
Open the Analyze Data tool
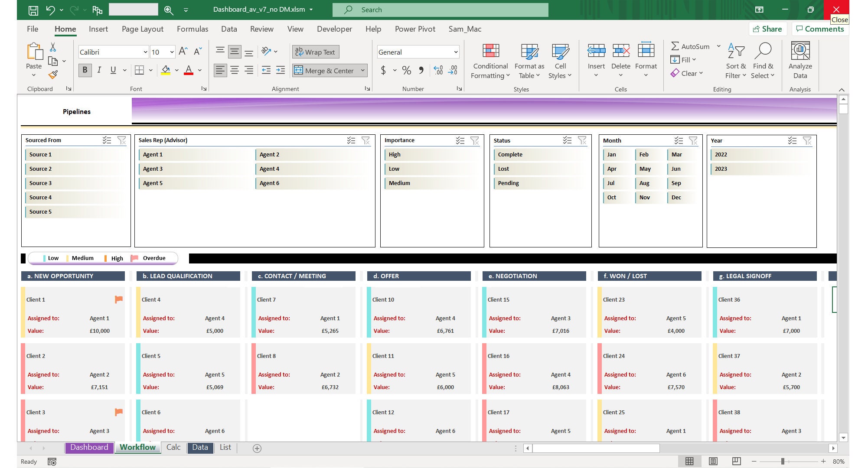[800, 61]
